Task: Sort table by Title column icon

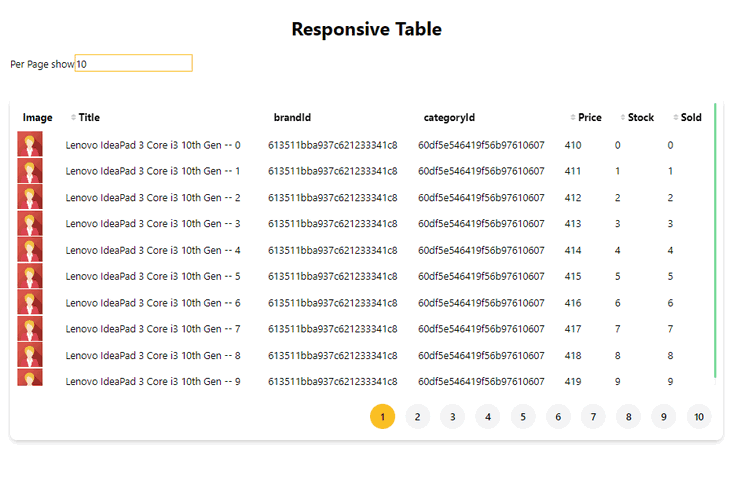Action: tap(73, 117)
